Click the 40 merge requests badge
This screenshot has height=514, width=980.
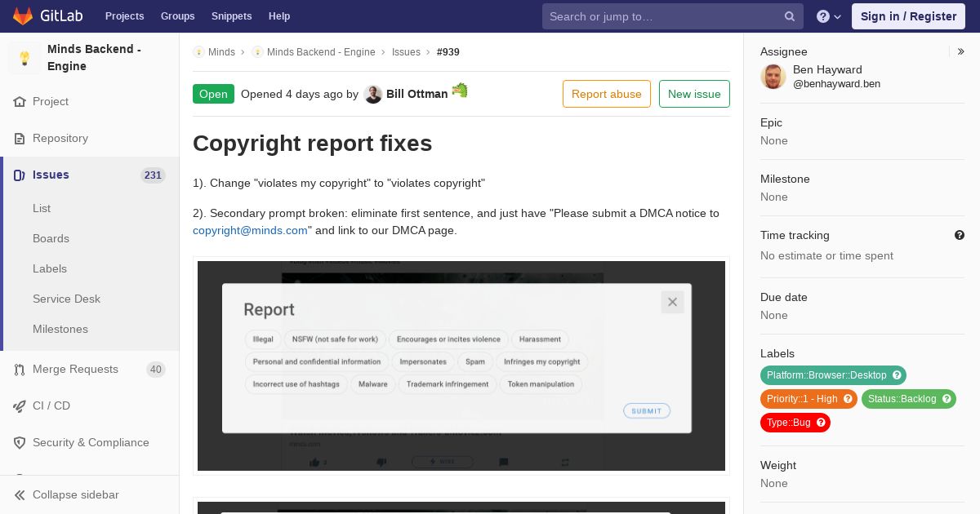(x=156, y=370)
